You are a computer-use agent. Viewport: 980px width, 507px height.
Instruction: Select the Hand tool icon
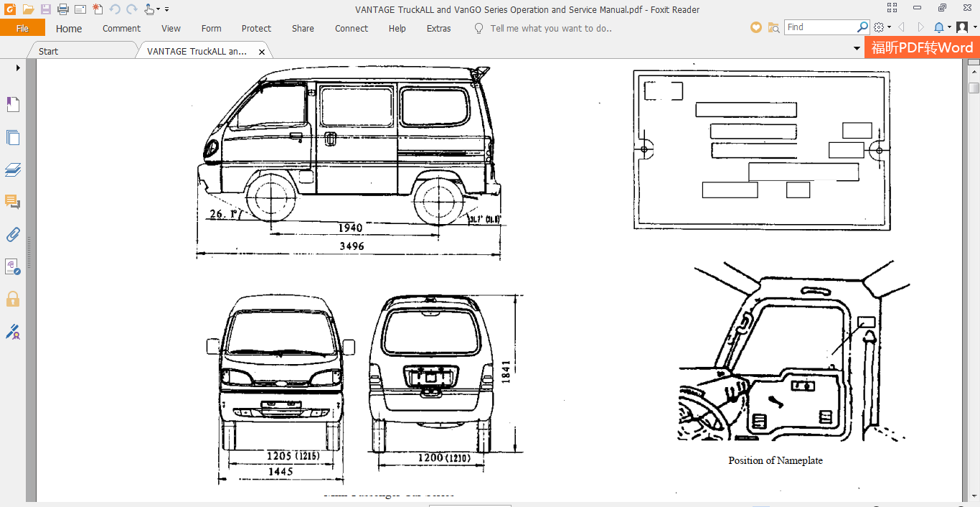(148, 9)
